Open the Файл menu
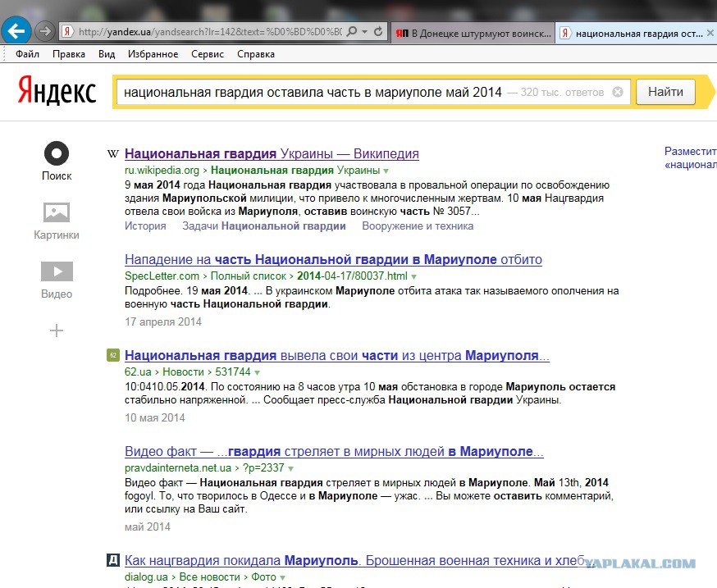This screenshot has height=588, width=717. [27, 54]
